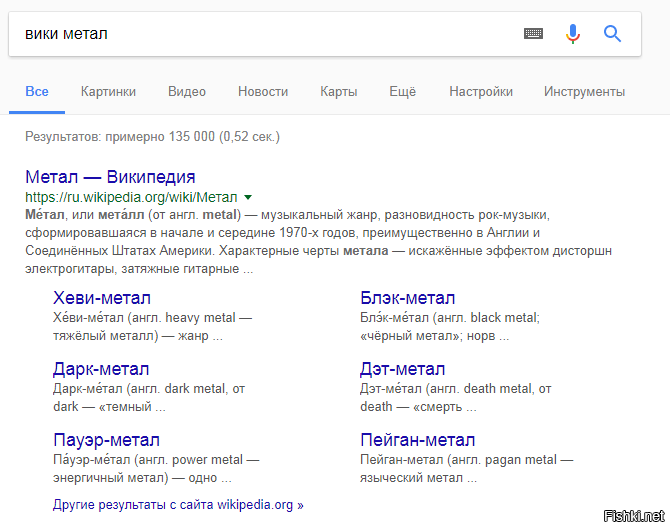Open the Блэк-метал sitelink

(407, 298)
